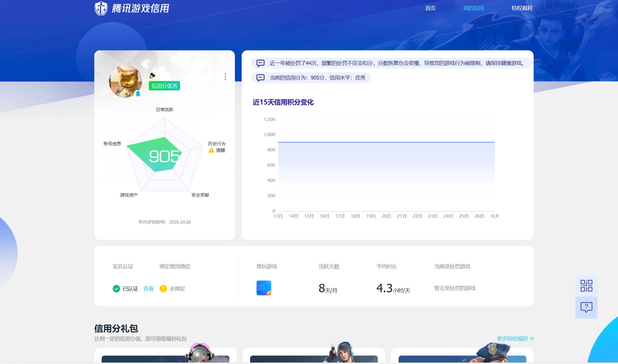Click the 提醒 warning label

click(221, 150)
